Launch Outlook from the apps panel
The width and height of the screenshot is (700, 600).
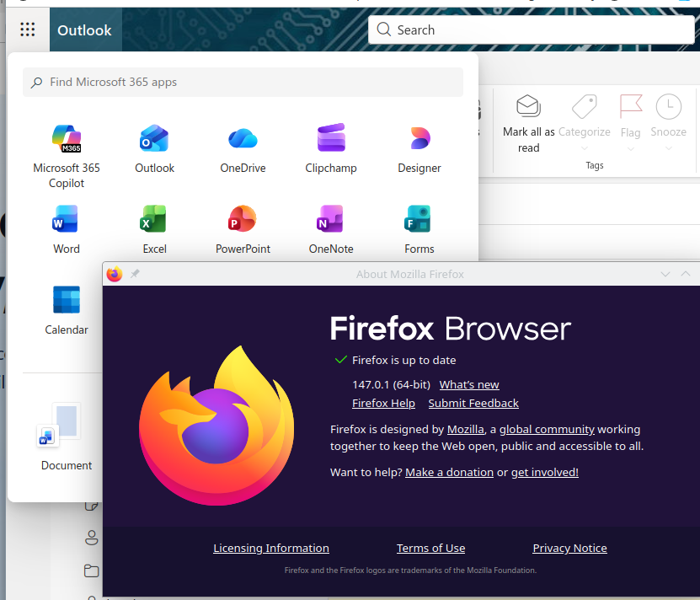[x=154, y=149]
